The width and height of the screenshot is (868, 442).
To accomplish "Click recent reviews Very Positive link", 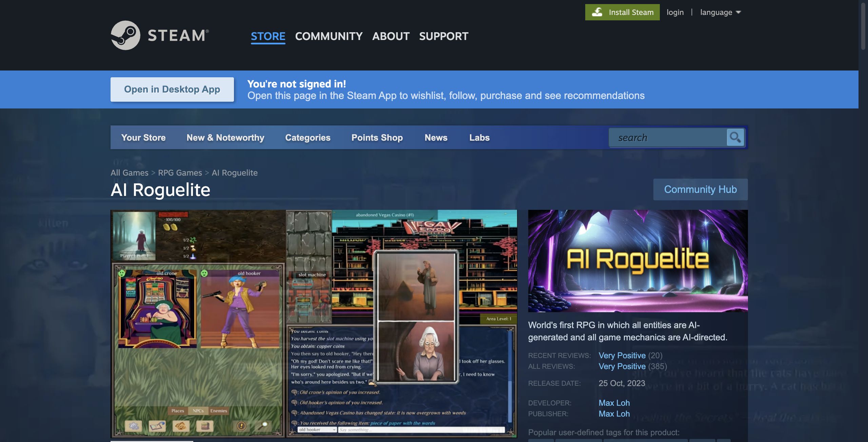I will point(622,355).
